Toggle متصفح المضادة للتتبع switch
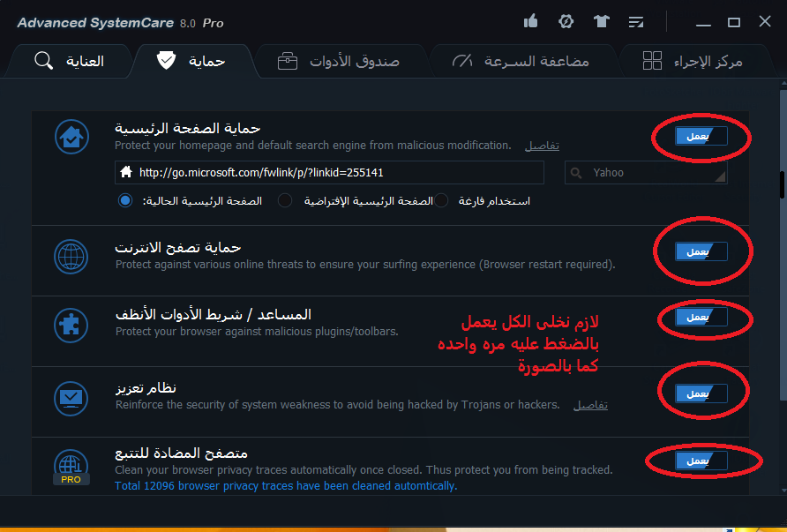 [x=701, y=461]
